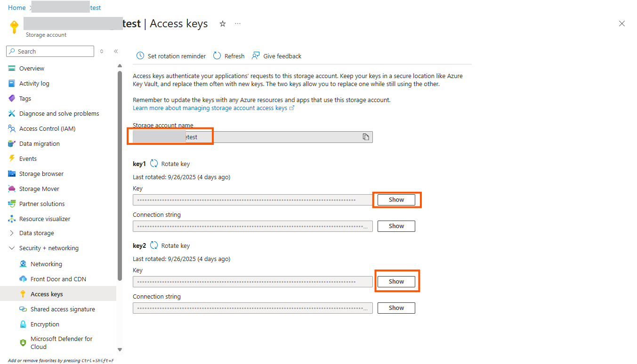Screen dimensions: 637x364
Task: Show the key1 Connection string
Action: pyautogui.click(x=396, y=226)
